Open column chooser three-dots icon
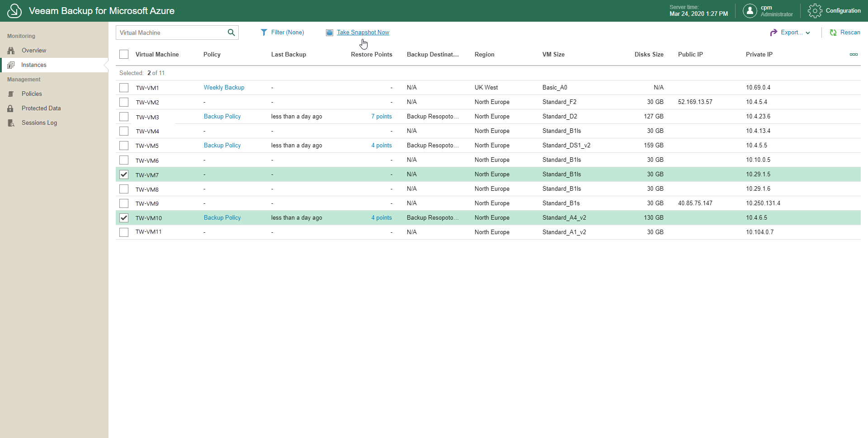 [x=854, y=54]
